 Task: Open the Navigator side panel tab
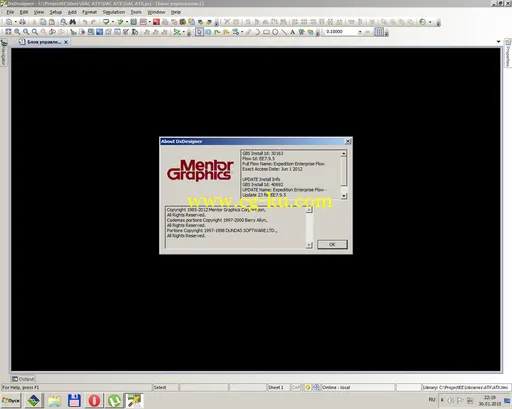(x=3, y=53)
